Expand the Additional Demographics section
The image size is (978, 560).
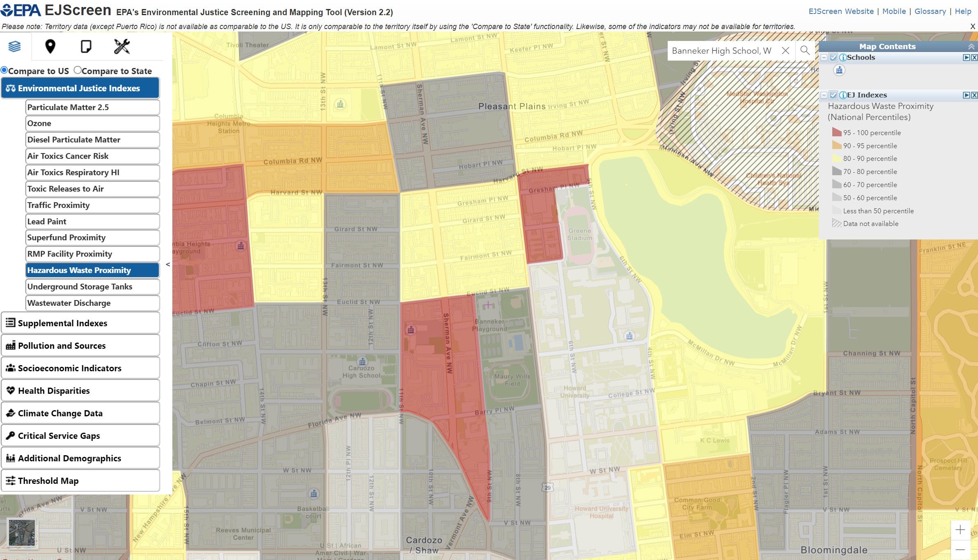coord(80,458)
